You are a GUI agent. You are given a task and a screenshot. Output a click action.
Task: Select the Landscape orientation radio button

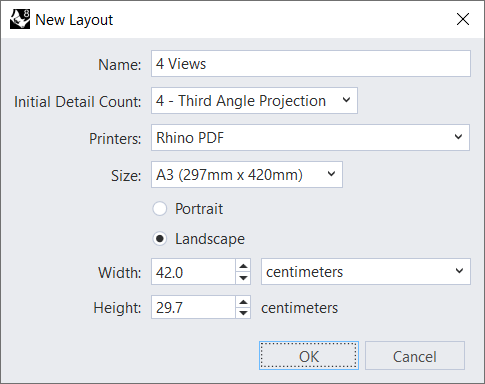pos(160,239)
